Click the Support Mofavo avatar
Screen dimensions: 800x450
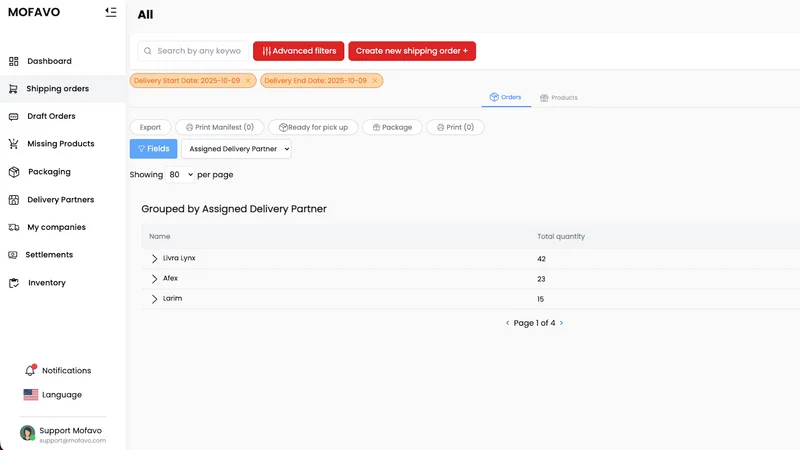[27, 433]
